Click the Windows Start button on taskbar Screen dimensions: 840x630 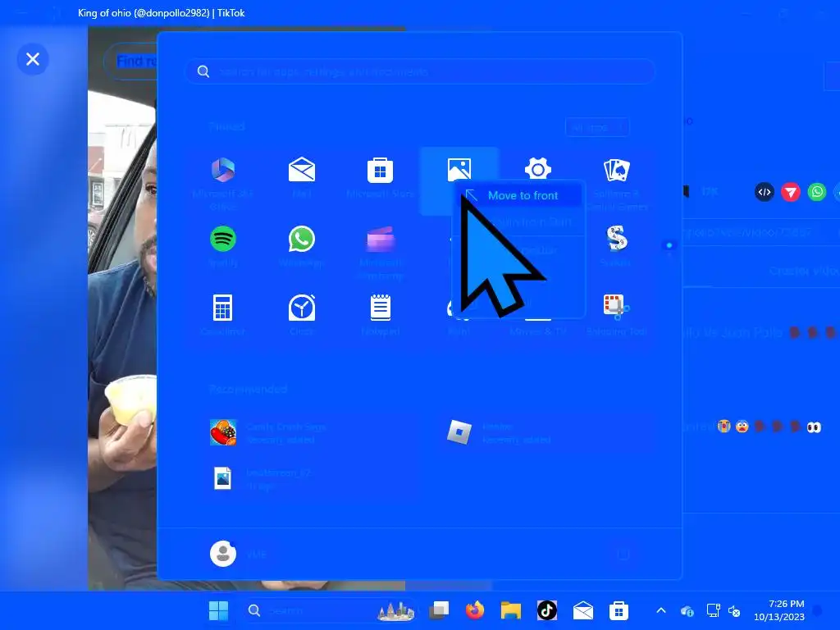click(x=218, y=610)
